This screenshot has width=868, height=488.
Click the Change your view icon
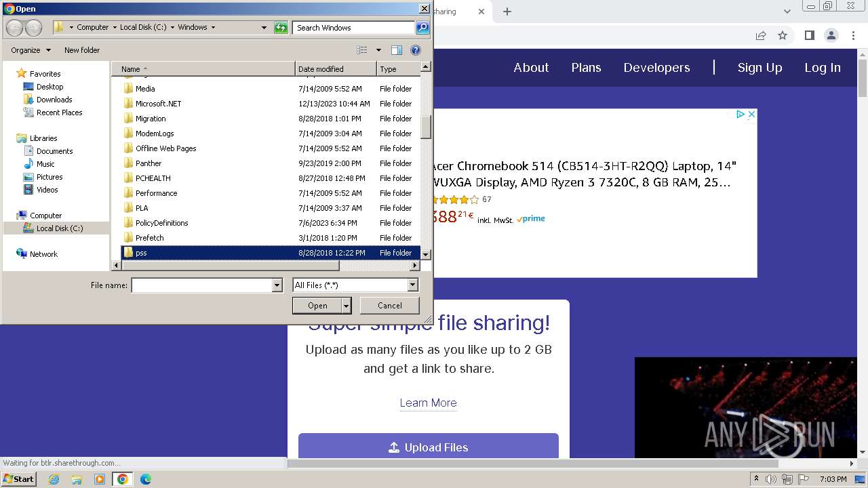tap(362, 50)
